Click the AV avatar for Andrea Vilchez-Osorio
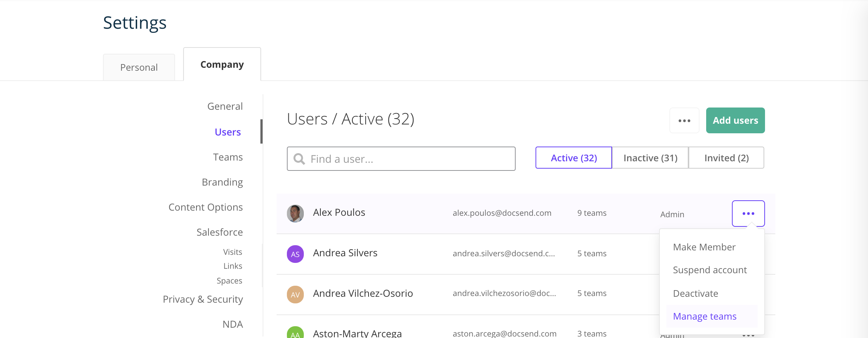 [295, 295]
